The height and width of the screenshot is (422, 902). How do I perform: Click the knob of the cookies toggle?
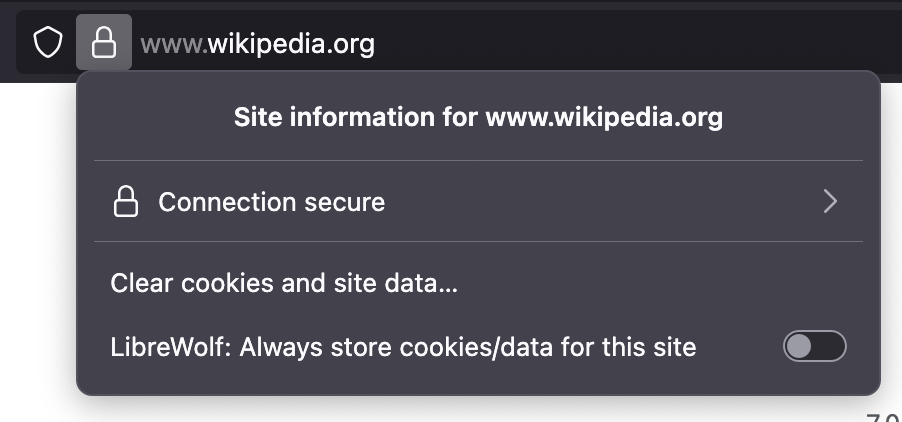click(x=799, y=347)
